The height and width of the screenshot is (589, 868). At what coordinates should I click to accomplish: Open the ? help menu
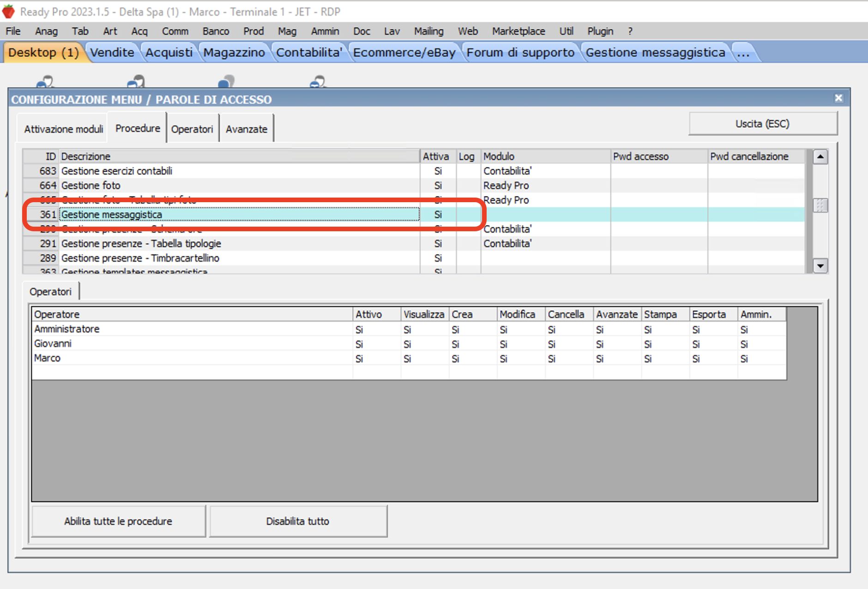(630, 31)
